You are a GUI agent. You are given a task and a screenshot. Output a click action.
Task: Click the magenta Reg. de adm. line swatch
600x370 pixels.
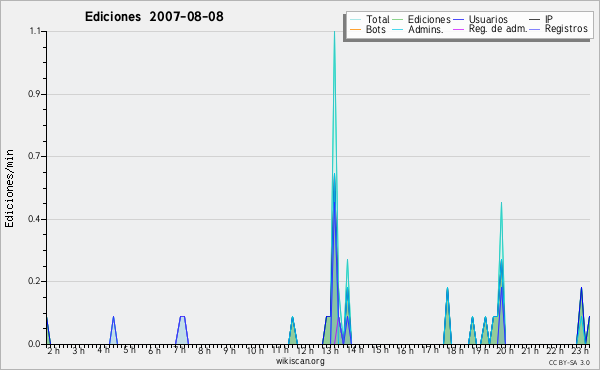(x=458, y=29)
